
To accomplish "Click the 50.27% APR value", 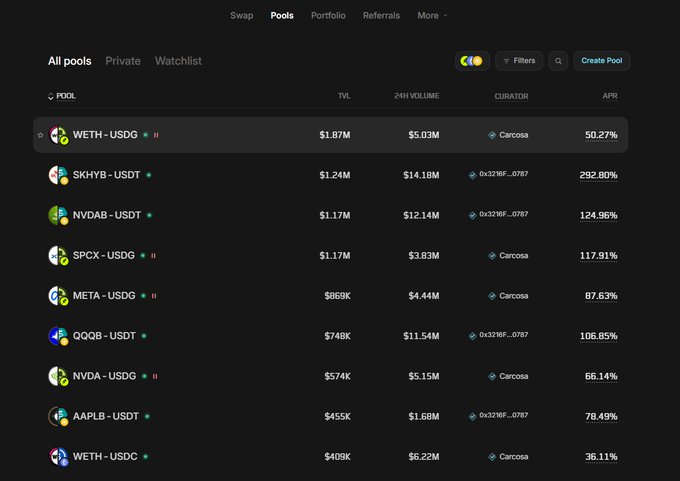I will pos(601,135).
